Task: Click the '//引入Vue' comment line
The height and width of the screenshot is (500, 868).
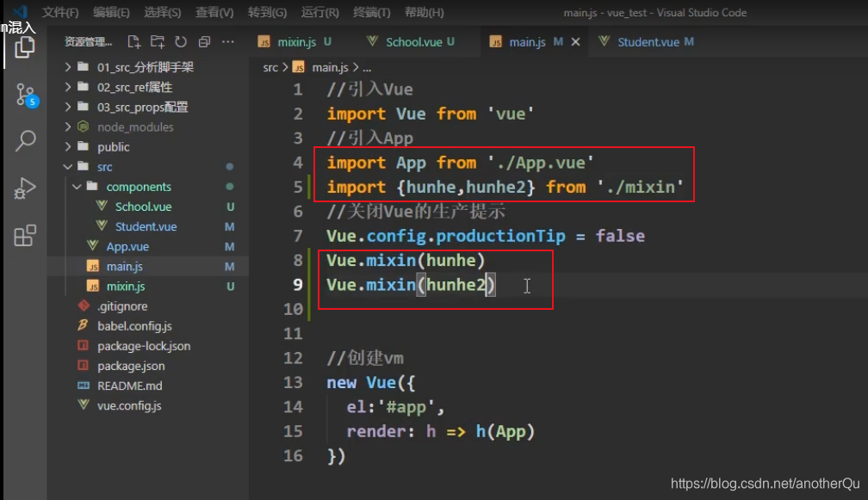Action: point(369,90)
